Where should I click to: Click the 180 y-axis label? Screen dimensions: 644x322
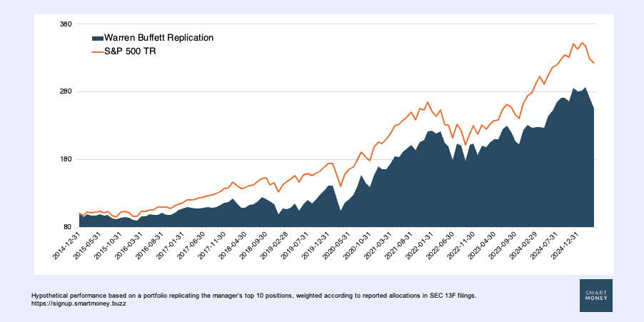pos(66,159)
